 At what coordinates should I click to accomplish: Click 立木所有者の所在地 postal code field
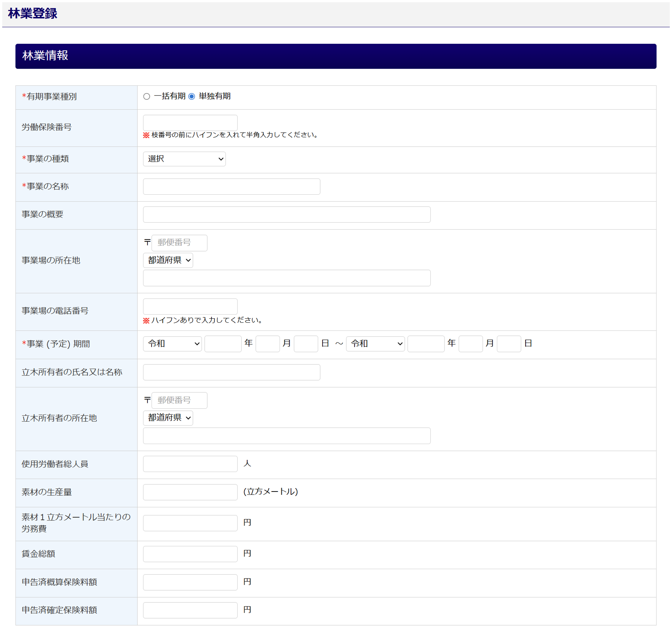pyautogui.click(x=179, y=400)
